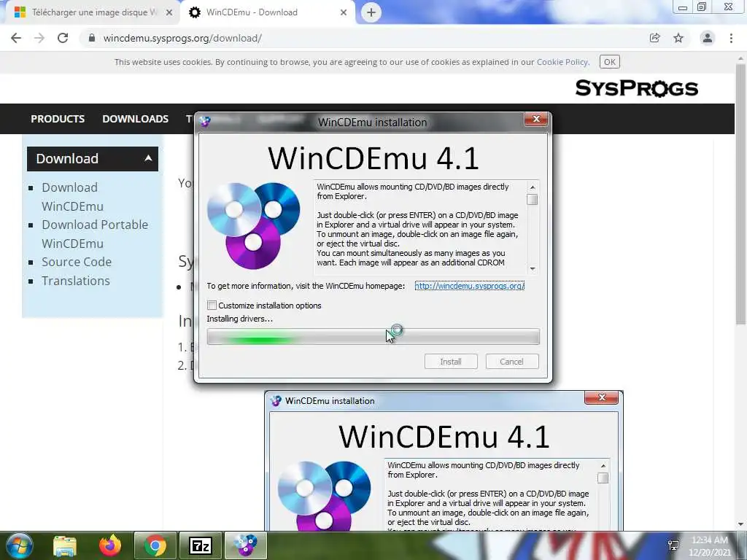Open the wincdemu.sysprogs.org homepage link
Image resolution: width=747 pixels, height=560 pixels.
coord(469,286)
